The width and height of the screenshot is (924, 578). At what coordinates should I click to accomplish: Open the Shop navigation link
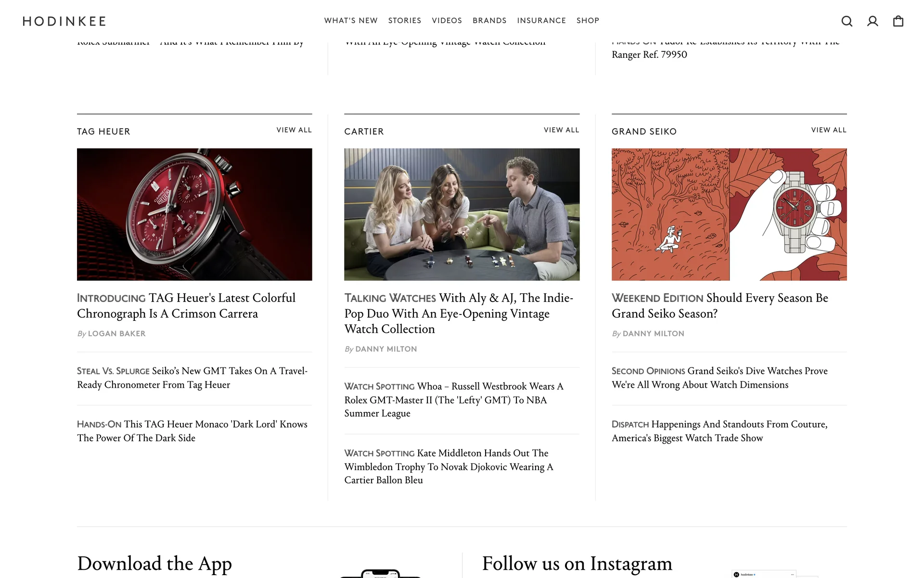588,21
